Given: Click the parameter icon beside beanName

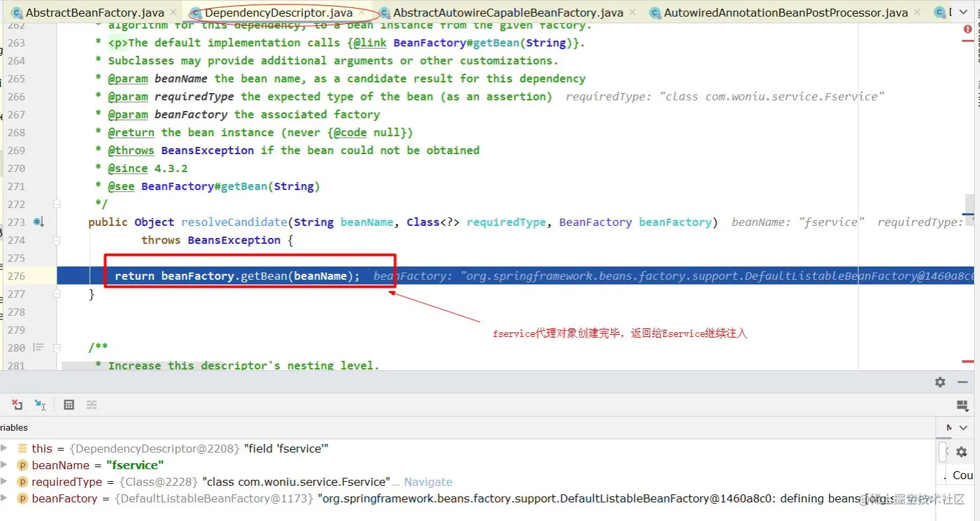Looking at the screenshot, I should click(22, 465).
